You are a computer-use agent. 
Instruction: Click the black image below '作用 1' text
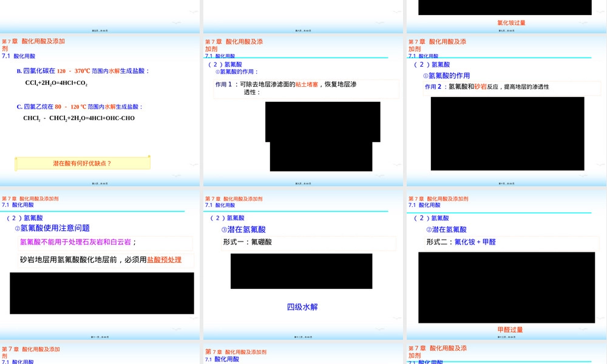tap(322, 136)
